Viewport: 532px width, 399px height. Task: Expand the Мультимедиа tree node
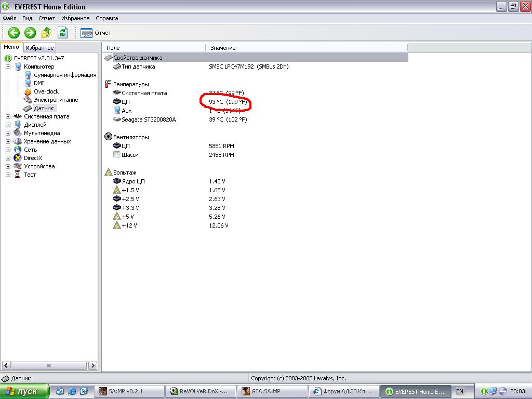pos(8,133)
